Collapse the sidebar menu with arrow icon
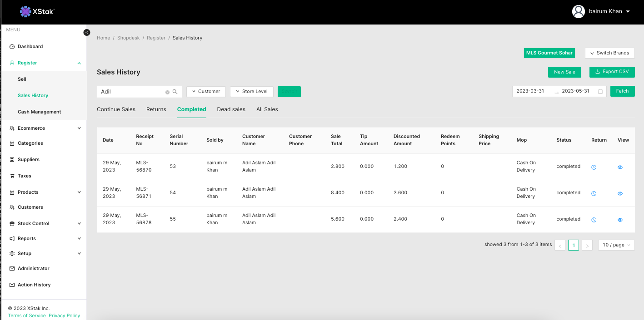This screenshot has height=320, width=644. (87, 32)
